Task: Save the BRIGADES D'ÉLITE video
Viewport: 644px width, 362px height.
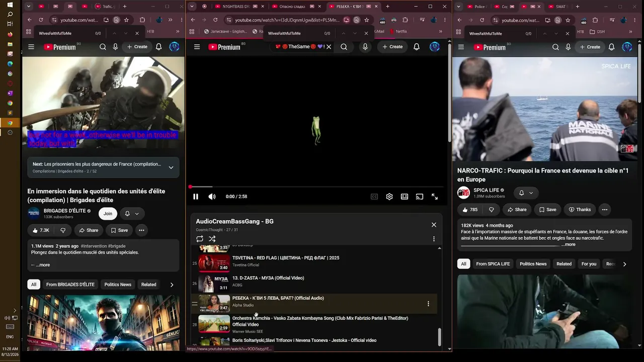Action: 119,230
